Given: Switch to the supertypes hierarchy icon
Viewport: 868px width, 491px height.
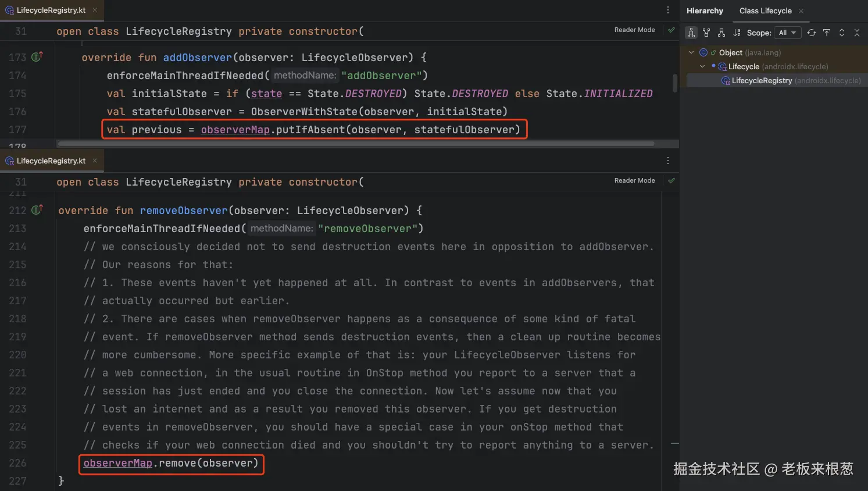Looking at the screenshot, I should [706, 33].
